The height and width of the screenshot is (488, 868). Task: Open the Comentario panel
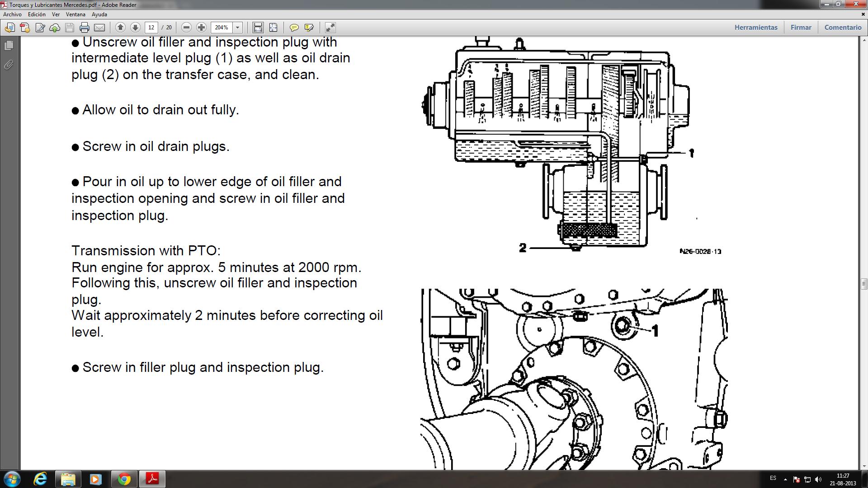843,28
